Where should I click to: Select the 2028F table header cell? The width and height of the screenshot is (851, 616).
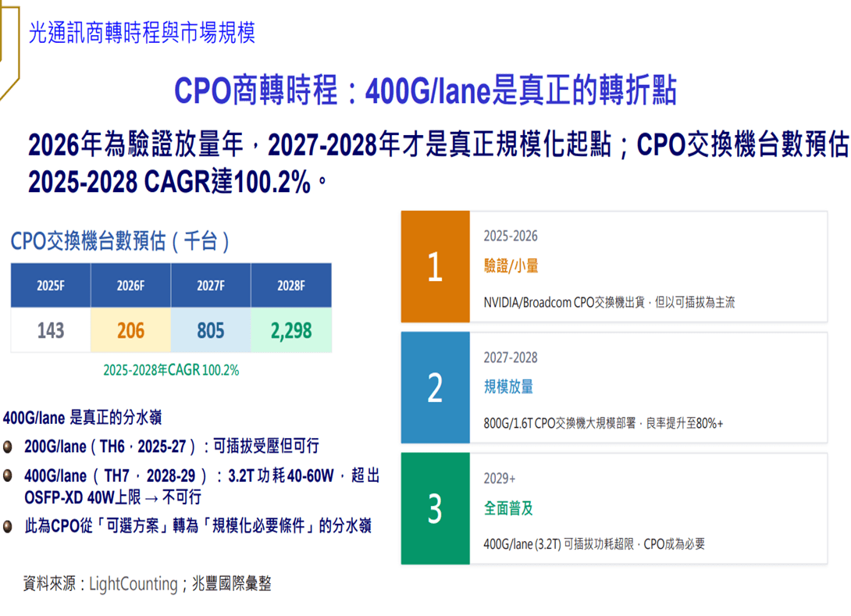[x=291, y=286]
